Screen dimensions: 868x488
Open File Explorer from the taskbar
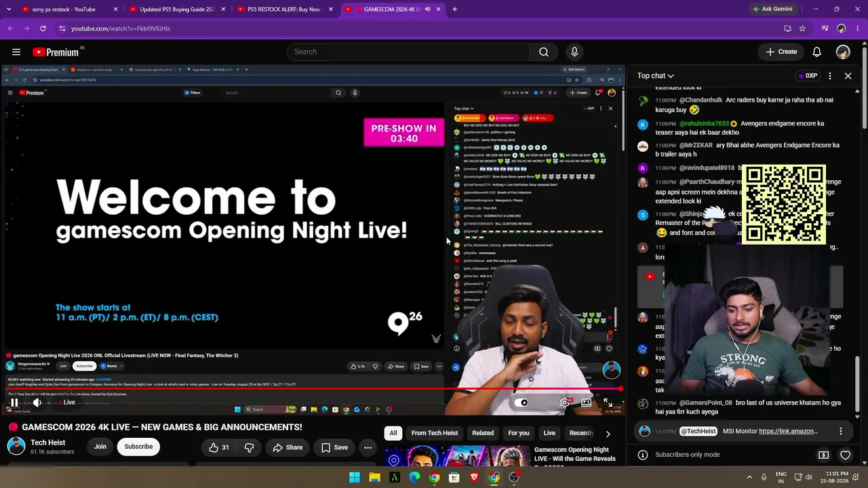374,477
